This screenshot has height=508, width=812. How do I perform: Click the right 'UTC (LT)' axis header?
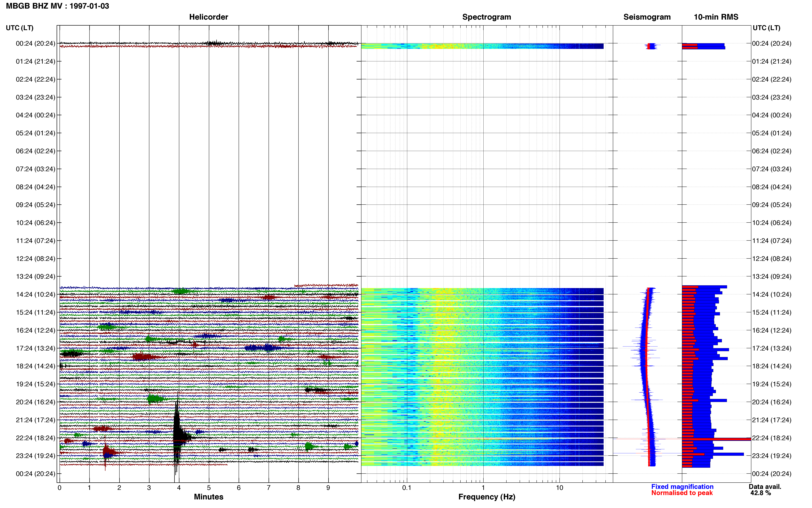766,28
